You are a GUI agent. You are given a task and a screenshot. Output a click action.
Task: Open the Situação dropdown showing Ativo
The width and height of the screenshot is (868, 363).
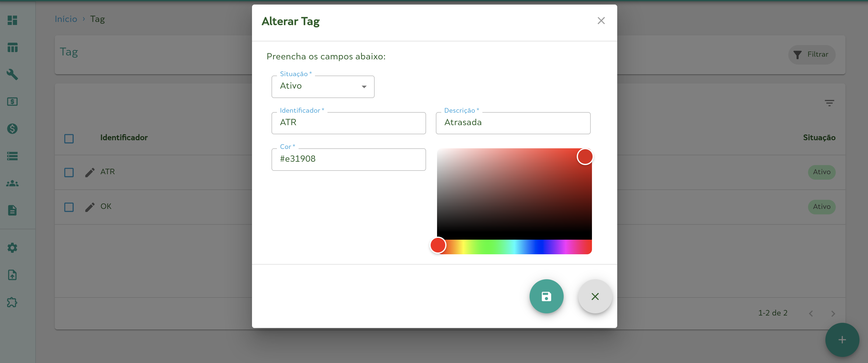click(x=323, y=86)
